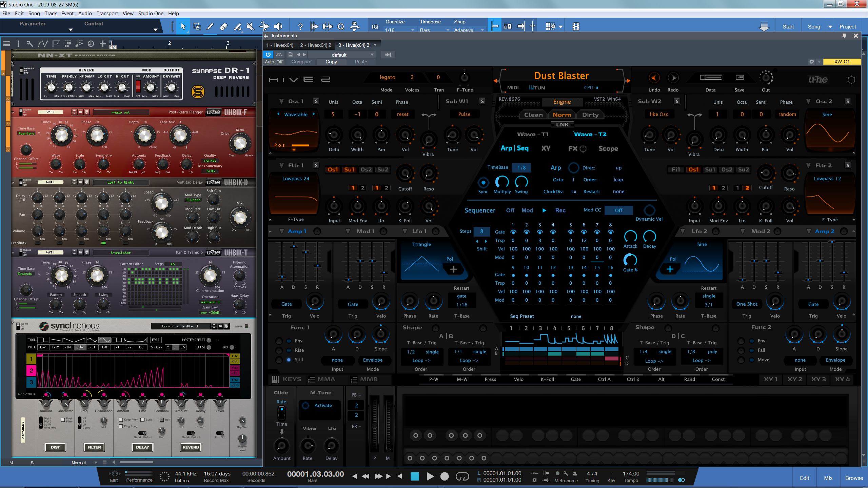Screen dimensions: 868x488
Task: Choose the Eraser tool
Action: (x=224, y=26)
